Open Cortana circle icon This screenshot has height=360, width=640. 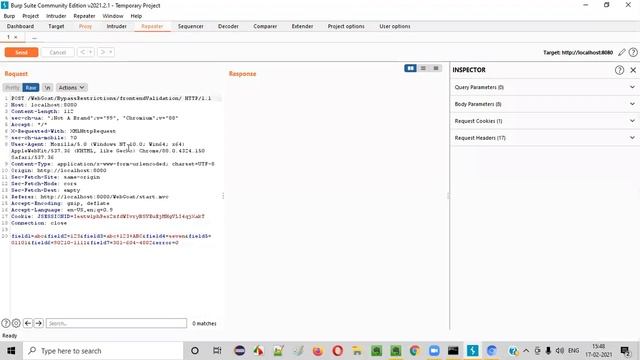[x=195, y=351]
